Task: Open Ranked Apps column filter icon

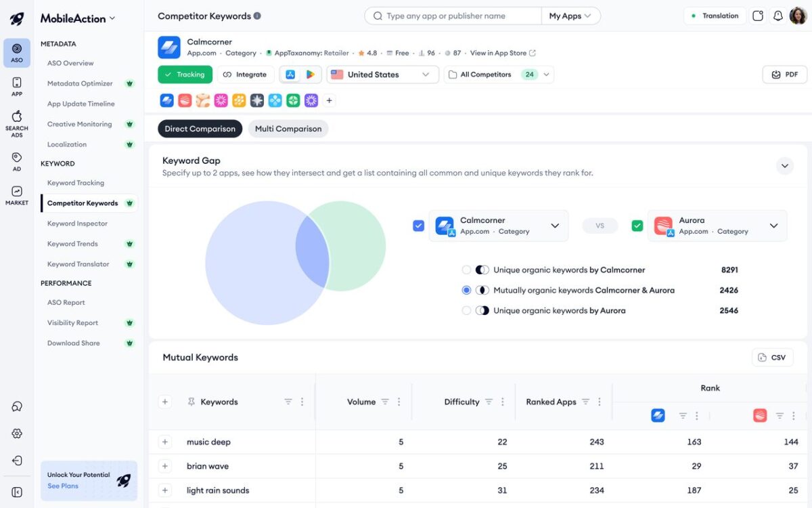Action: click(x=585, y=402)
